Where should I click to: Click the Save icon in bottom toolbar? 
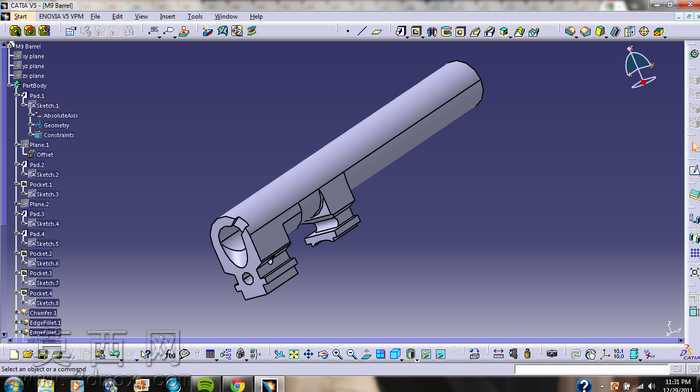click(42, 354)
